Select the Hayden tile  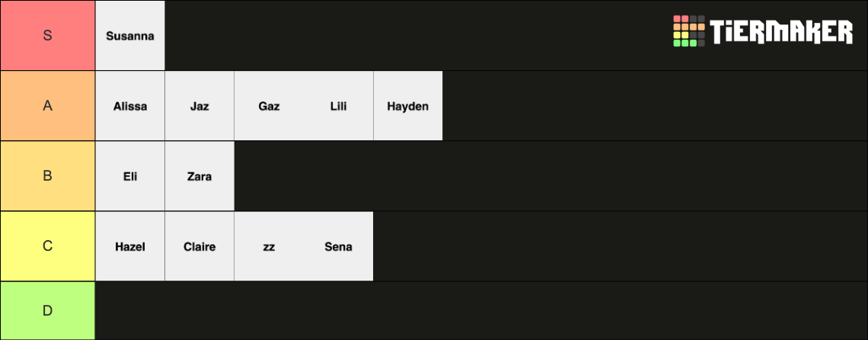tap(408, 106)
